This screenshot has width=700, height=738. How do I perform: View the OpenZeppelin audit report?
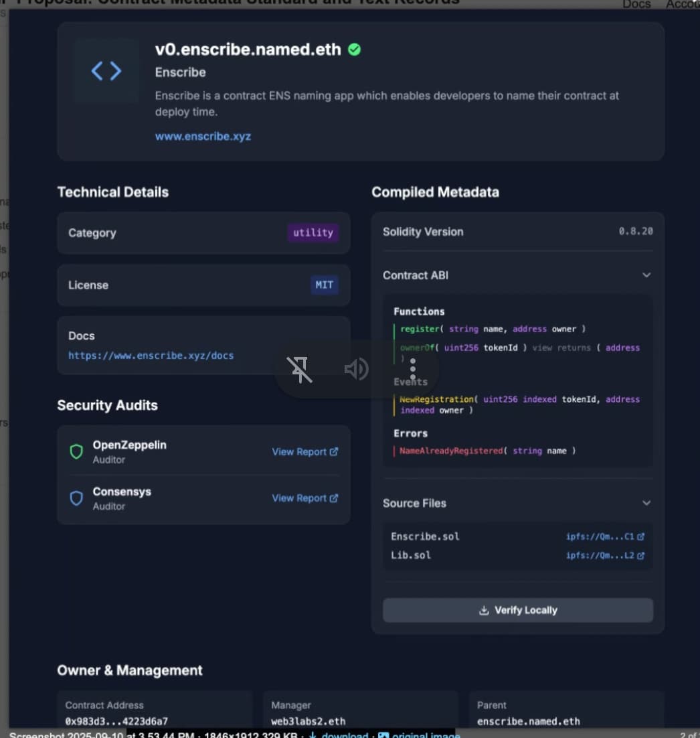[x=304, y=452]
